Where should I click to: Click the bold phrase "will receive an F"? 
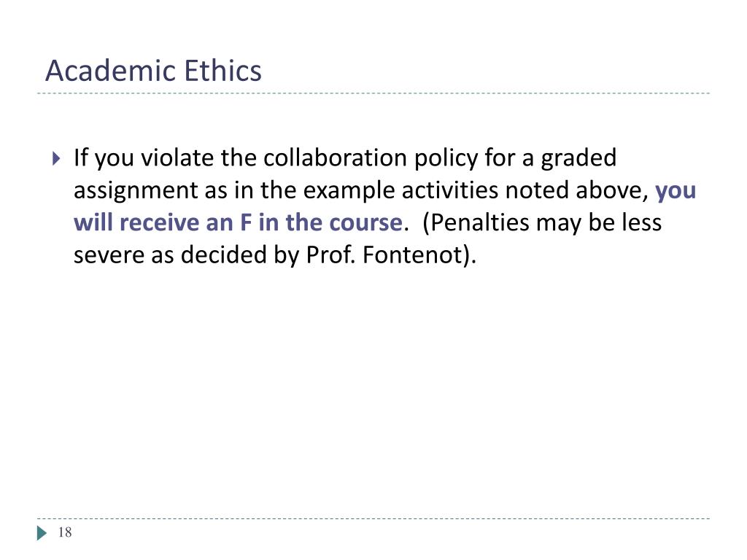[x=163, y=222]
